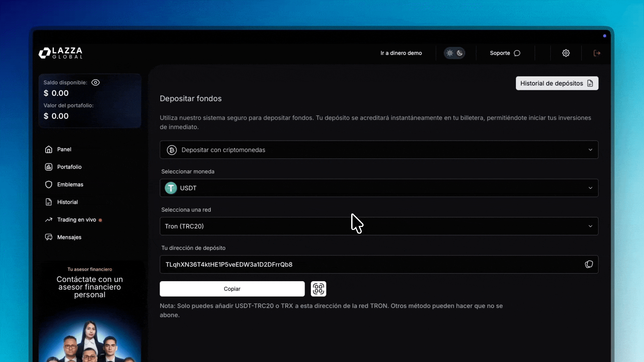
Task: Open settings with the gear icon
Action: tap(566, 53)
